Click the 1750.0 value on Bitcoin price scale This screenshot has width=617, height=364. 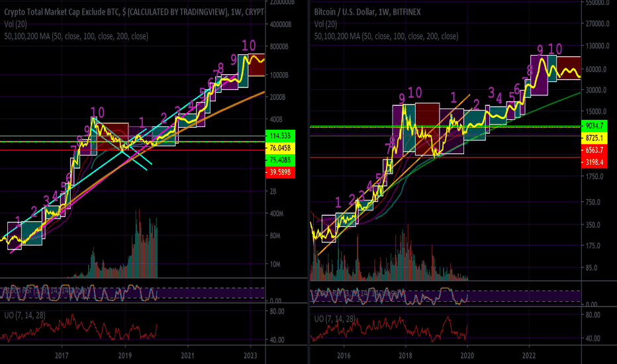tap(594, 176)
